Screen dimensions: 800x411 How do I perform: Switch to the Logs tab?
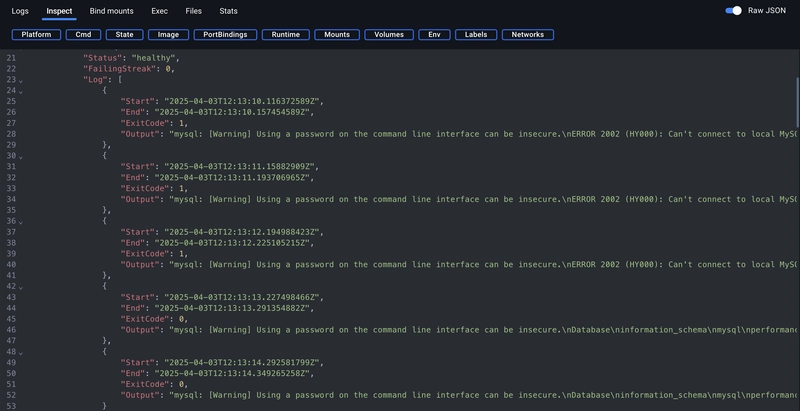click(x=20, y=11)
